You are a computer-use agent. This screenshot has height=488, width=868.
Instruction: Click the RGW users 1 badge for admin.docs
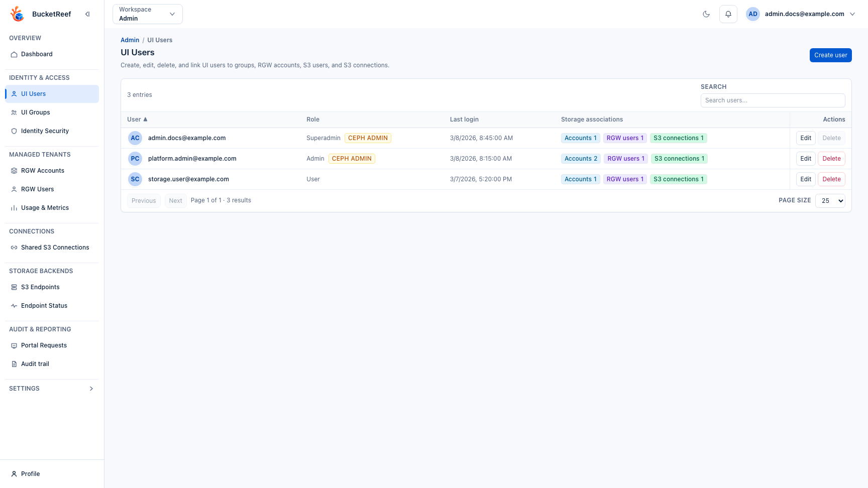(625, 138)
